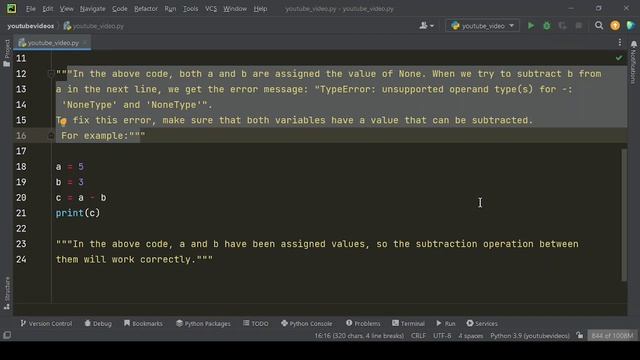This screenshot has width=640, height=360.
Task: Open the File menu
Action: [x=31, y=9]
